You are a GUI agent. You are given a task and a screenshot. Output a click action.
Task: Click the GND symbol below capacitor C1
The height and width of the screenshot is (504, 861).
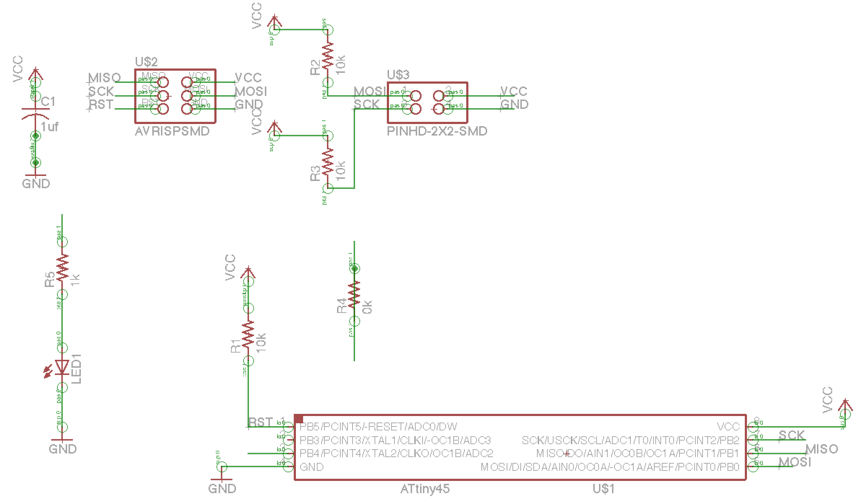tap(35, 175)
